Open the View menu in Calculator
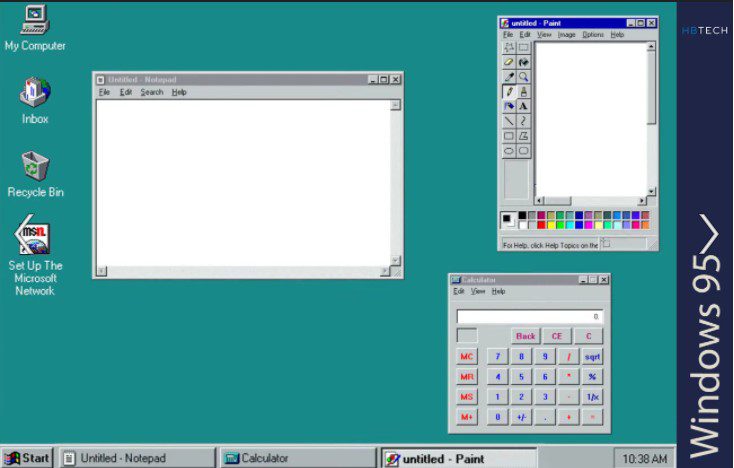Viewport: 734px width, 468px height. (478, 292)
